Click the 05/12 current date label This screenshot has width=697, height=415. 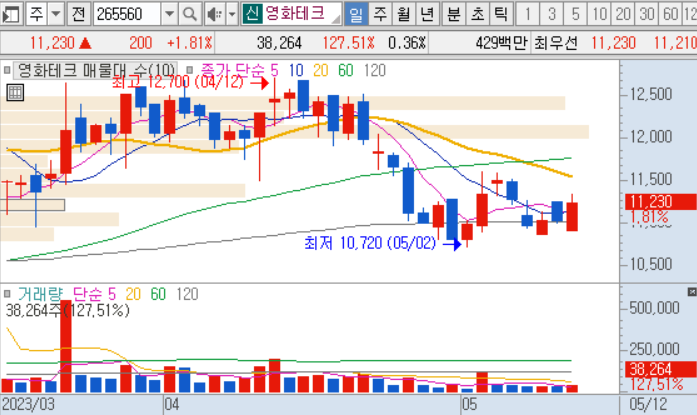click(648, 404)
